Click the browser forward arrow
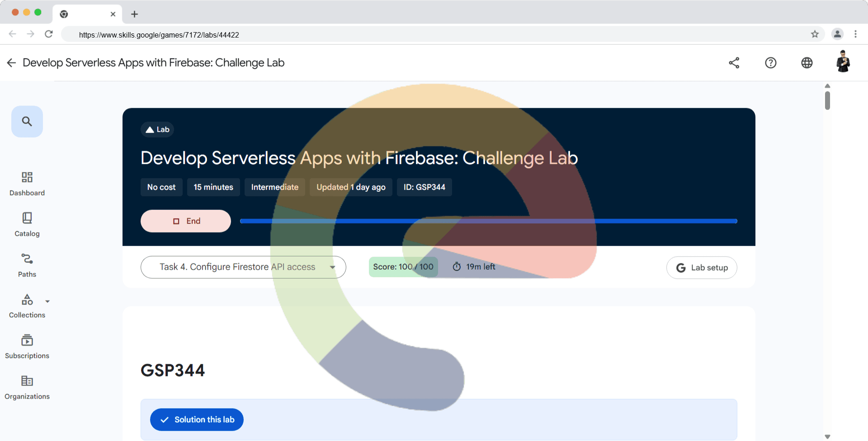The width and height of the screenshot is (868, 441). coord(30,34)
